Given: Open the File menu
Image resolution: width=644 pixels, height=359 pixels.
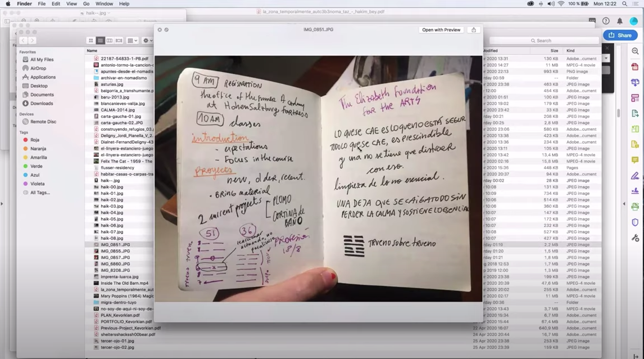Looking at the screenshot, I should click(42, 4).
